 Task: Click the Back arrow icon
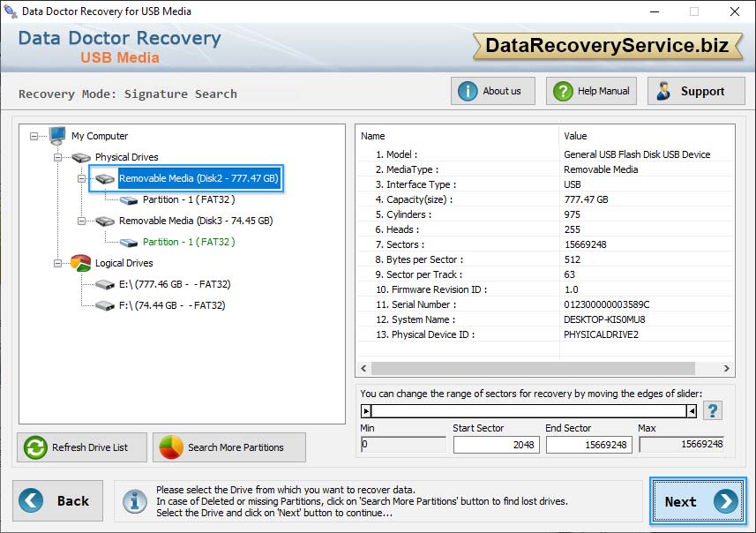[31, 500]
